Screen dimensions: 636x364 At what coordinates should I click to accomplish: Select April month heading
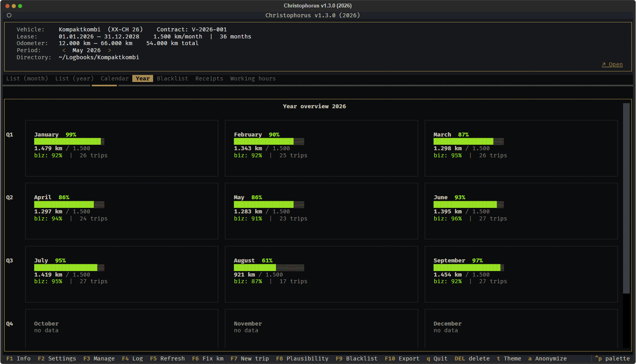43,197
